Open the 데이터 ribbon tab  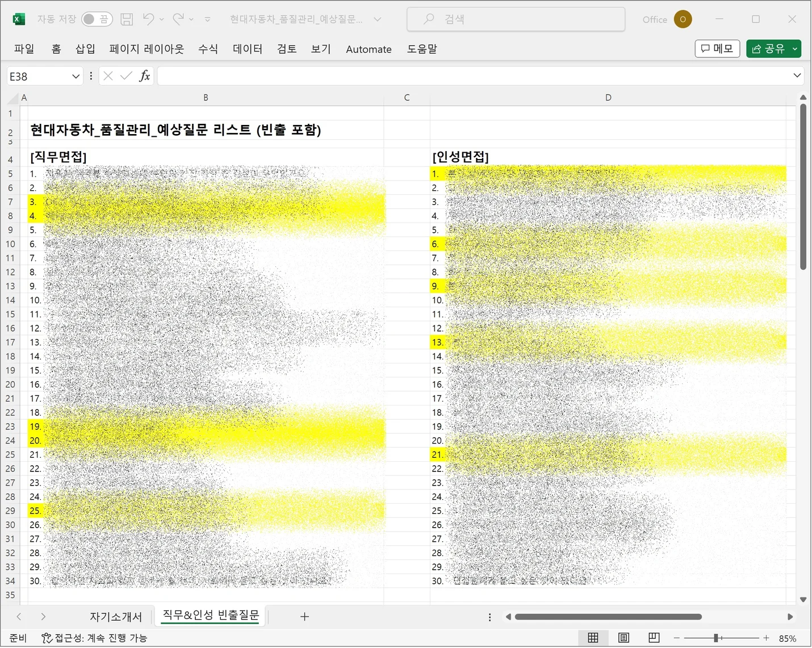point(248,49)
